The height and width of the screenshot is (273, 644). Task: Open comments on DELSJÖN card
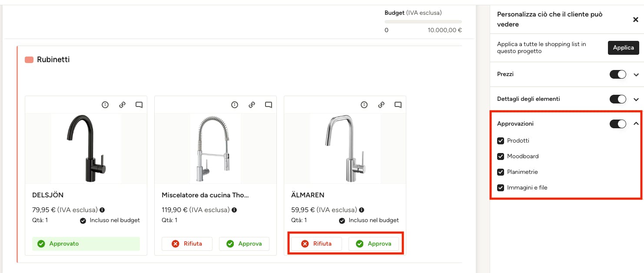point(139,105)
